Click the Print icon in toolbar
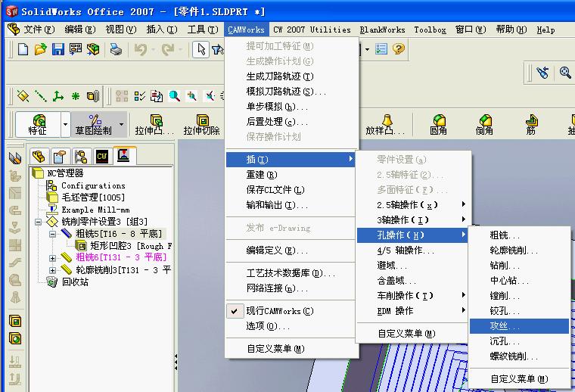The width and height of the screenshot is (575, 392). point(116,49)
